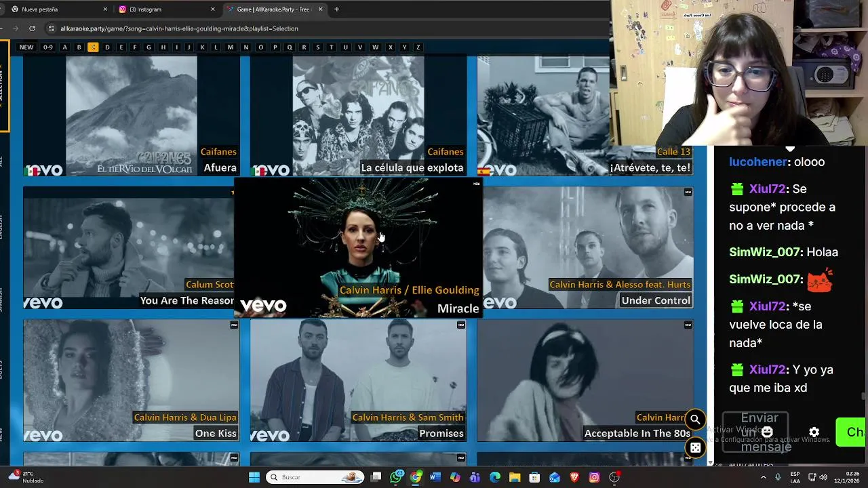Select Caifanes Afuera song card
This screenshot has width=868, height=488.
pos(132,116)
